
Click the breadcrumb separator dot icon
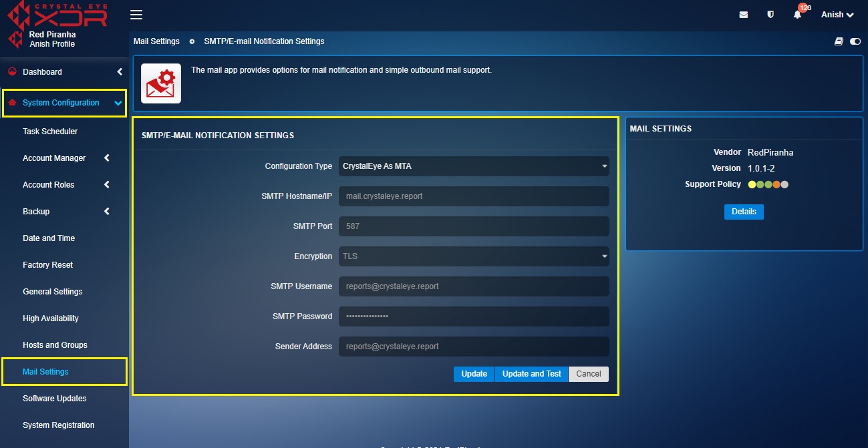tap(192, 41)
